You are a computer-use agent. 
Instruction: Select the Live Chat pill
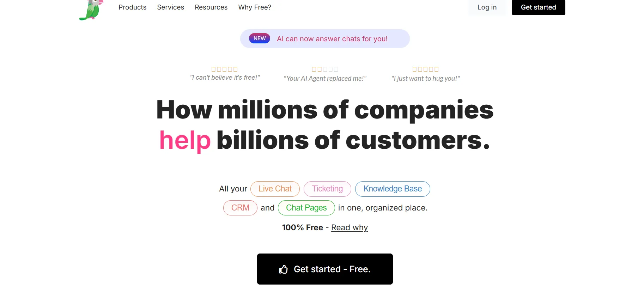coord(275,189)
